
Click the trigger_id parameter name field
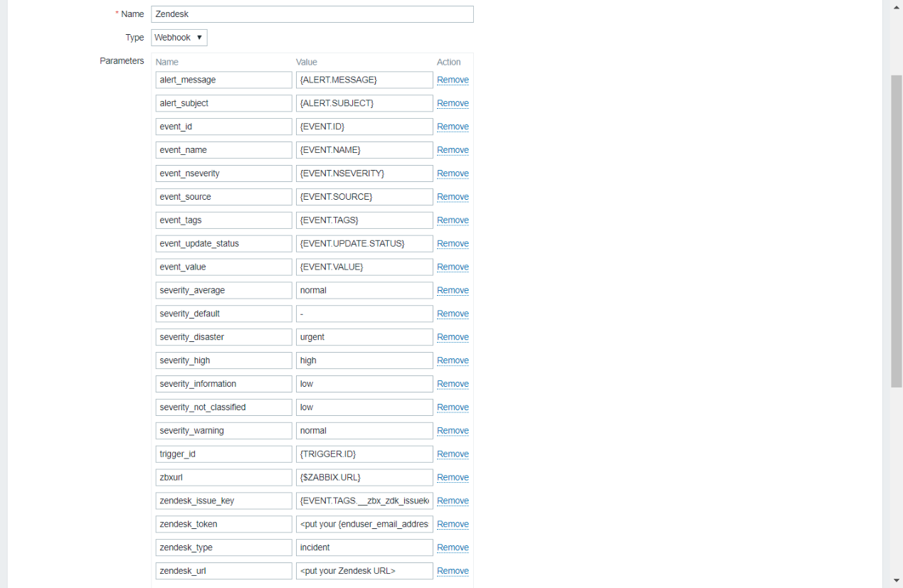point(223,454)
